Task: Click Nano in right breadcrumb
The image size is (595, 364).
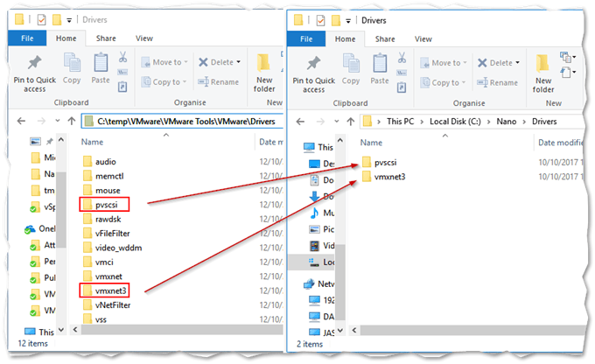Action: coord(507,122)
